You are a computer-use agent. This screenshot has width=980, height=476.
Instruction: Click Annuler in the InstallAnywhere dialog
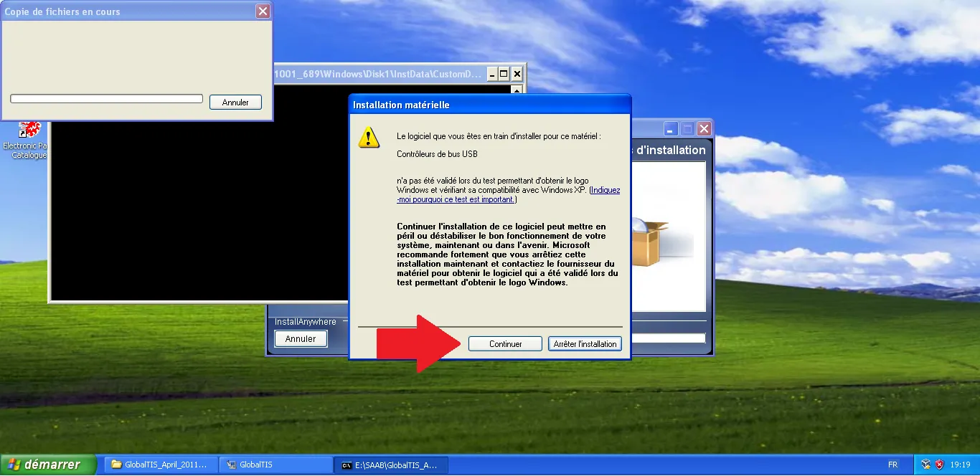pos(301,338)
